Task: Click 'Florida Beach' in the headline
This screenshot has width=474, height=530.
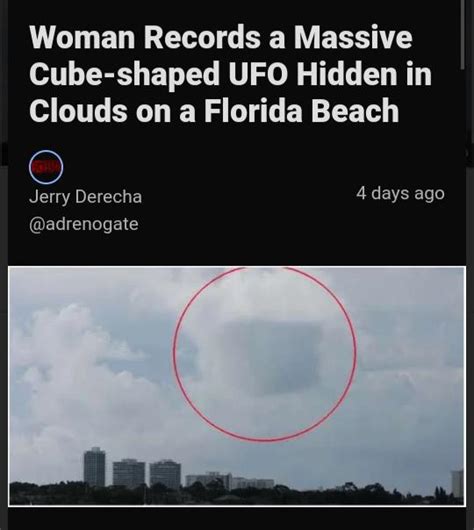Action: coord(301,111)
